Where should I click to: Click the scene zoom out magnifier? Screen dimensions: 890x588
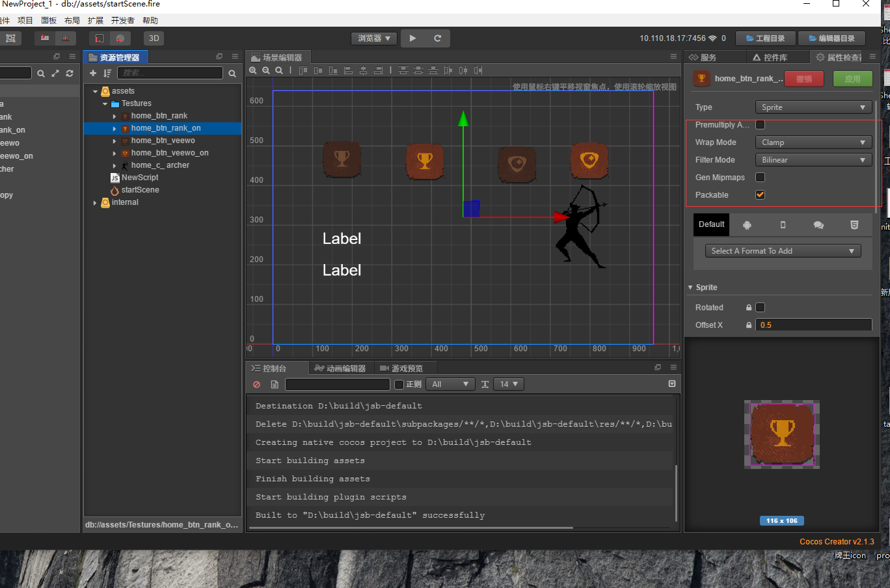[x=266, y=70]
